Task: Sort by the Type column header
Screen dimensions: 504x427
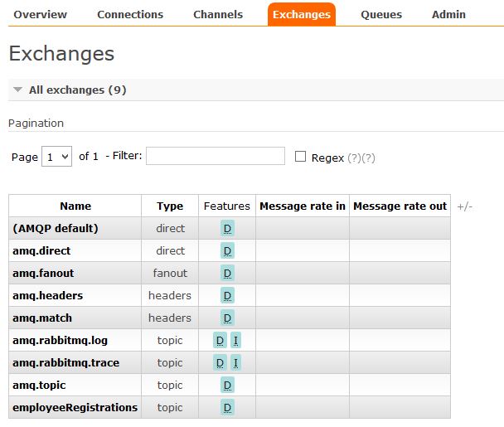Action: 170,206
